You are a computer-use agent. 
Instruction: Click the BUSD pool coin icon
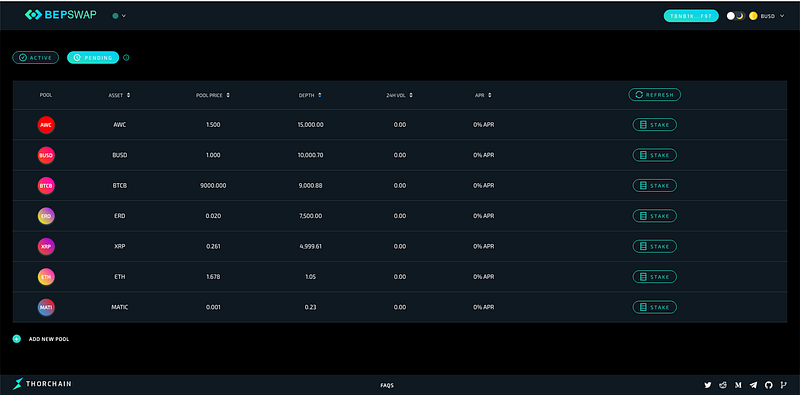click(x=46, y=155)
